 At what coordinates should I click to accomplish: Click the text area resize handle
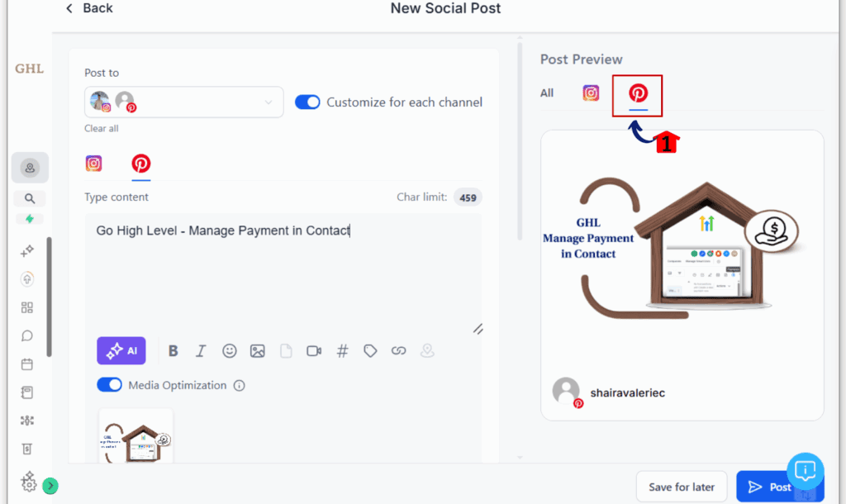[478, 329]
